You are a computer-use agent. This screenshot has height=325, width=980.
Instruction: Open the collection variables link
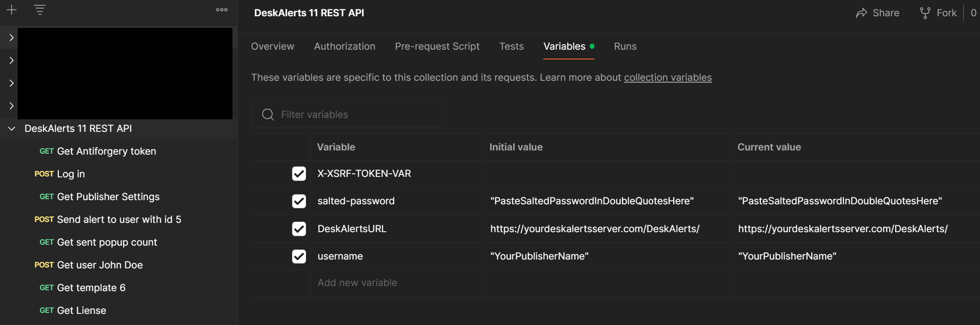pyautogui.click(x=667, y=78)
